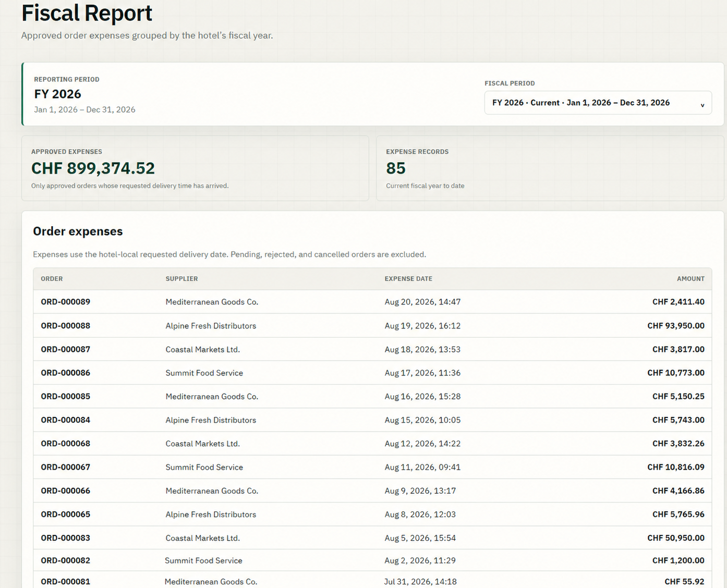
Task: Click amount CHF 1,200.00
Action: [678, 560]
